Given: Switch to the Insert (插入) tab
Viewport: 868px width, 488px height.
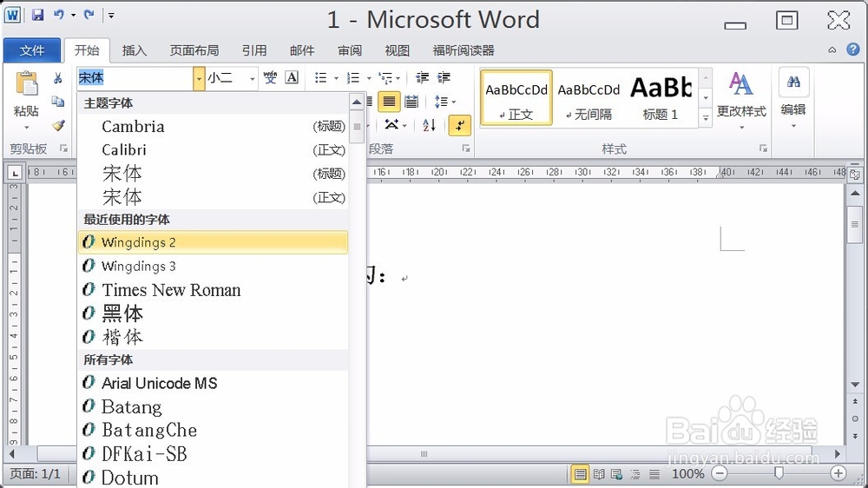Looking at the screenshot, I should [135, 50].
